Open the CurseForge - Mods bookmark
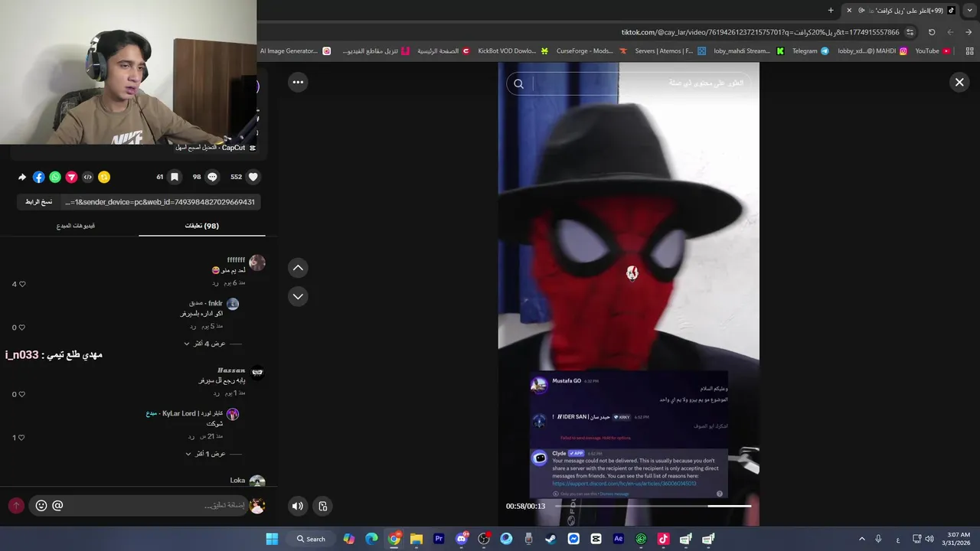The image size is (980, 551). 593,51
